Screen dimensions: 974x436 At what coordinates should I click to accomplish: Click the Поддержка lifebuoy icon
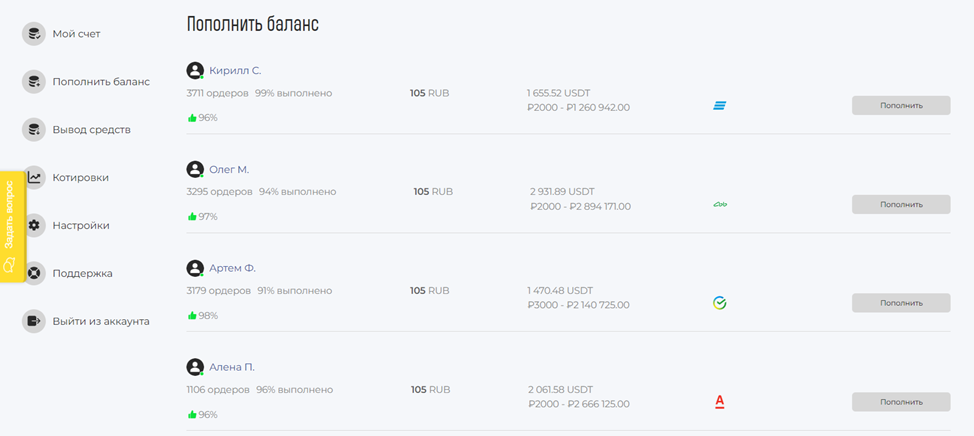(x=34, y=273)
